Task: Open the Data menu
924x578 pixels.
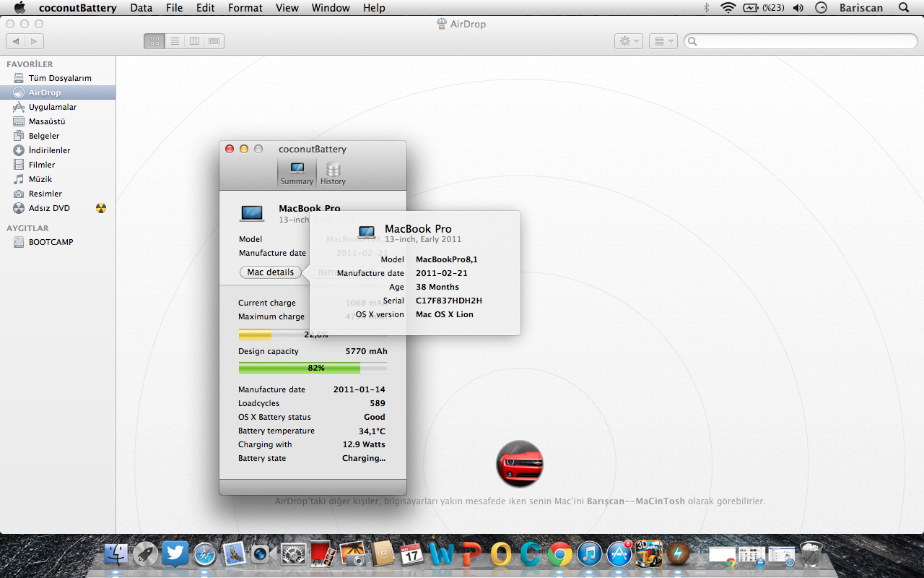Action: (x=141, y=8)
